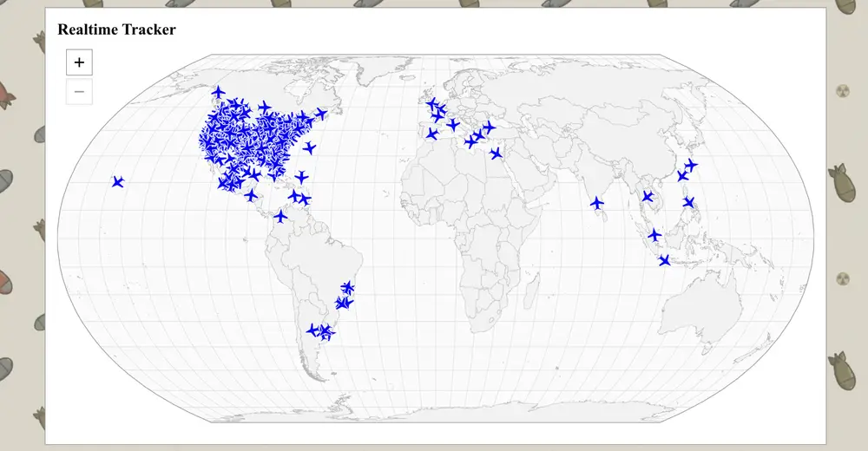Screen dimensions: 868x451
Task: Select the plane over Alaska and northwest Canada
Action: point(219,92)
